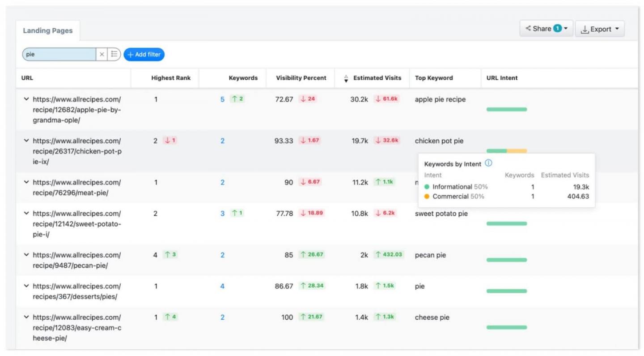Click the recipe/9487/pecan-pie URL
644x356 pixels.
77,260
